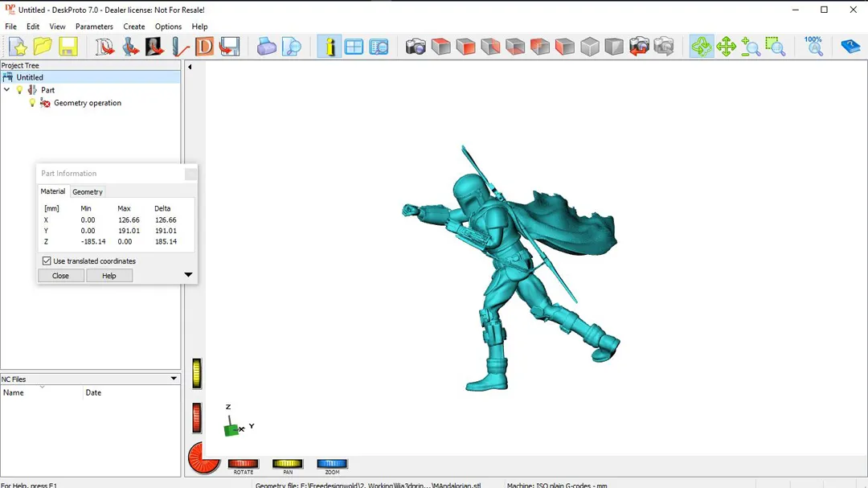Activate the green four-arrow pan mode icon
This screenshot has width=868, height=488.
726,47
